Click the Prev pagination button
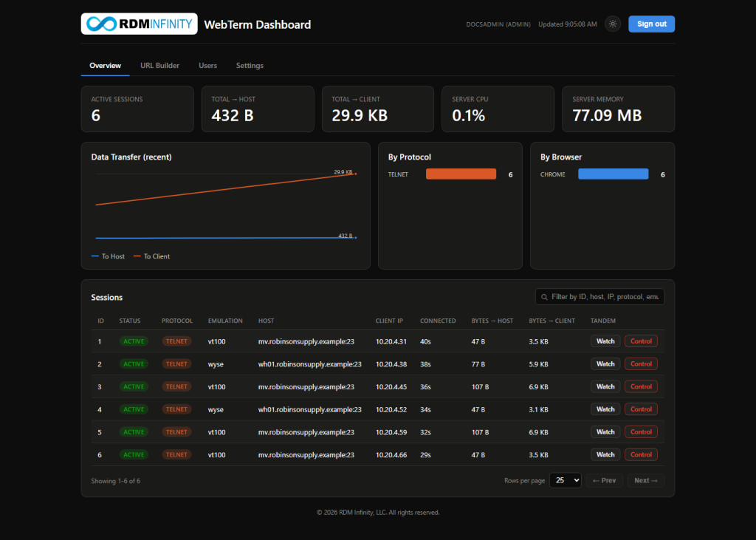 coord(604,480)
